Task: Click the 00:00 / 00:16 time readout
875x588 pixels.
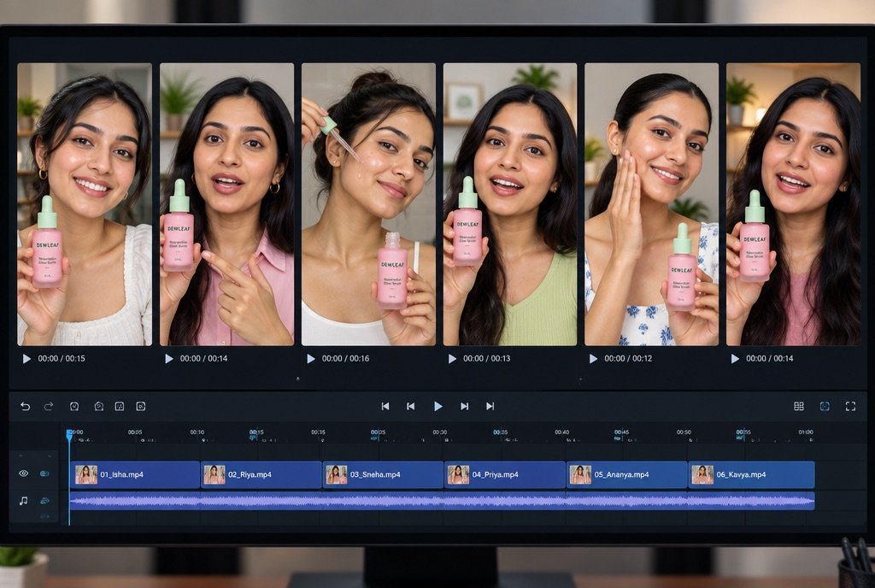Action: click(345, 359)
